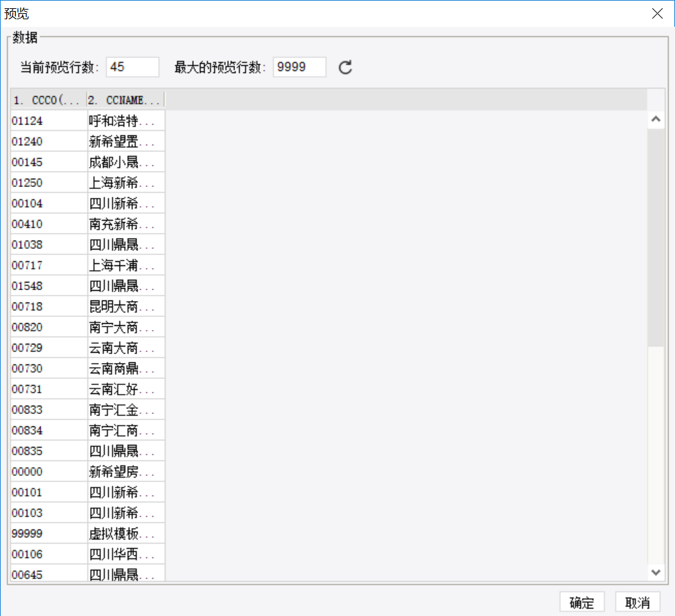Click the scroll up arrow
Viewport: 675px width, 616px height.
656,119
